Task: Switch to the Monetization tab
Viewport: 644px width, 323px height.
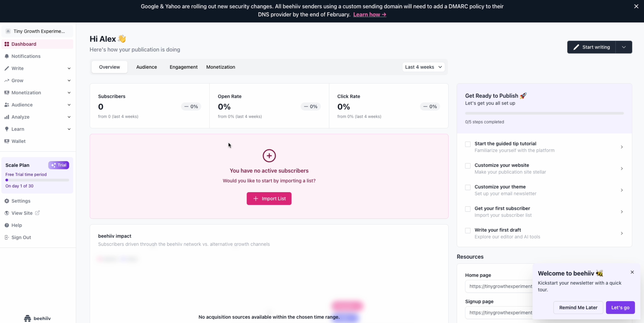Action: pyautogui.click(x=221, y=67)
